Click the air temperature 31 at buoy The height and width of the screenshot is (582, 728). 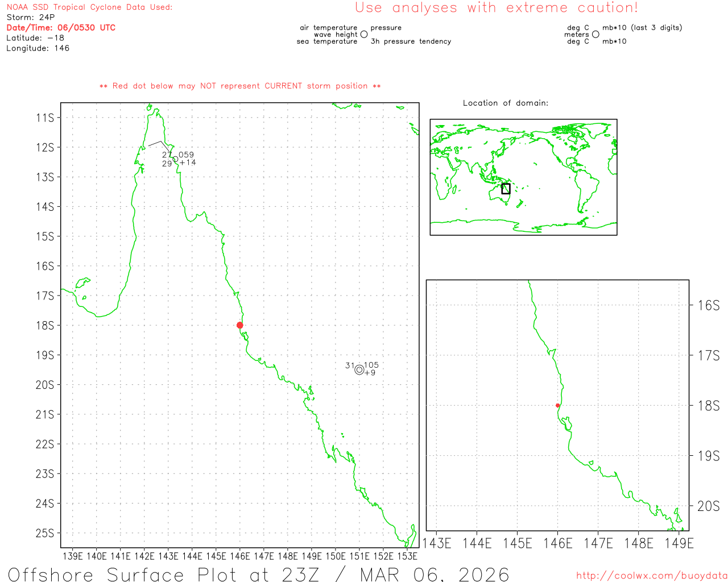pyautogui.click(x=350, y=365)
